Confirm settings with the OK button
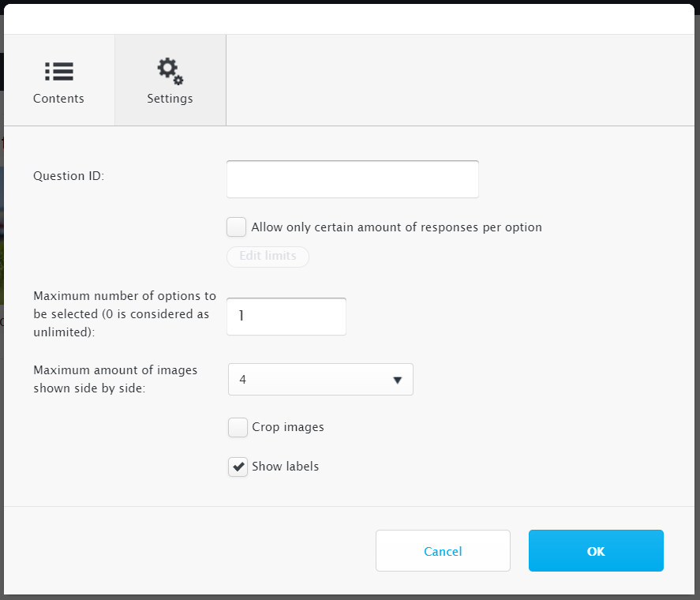The height and width of the screenshot is (600, 700). tap(596, 551)
